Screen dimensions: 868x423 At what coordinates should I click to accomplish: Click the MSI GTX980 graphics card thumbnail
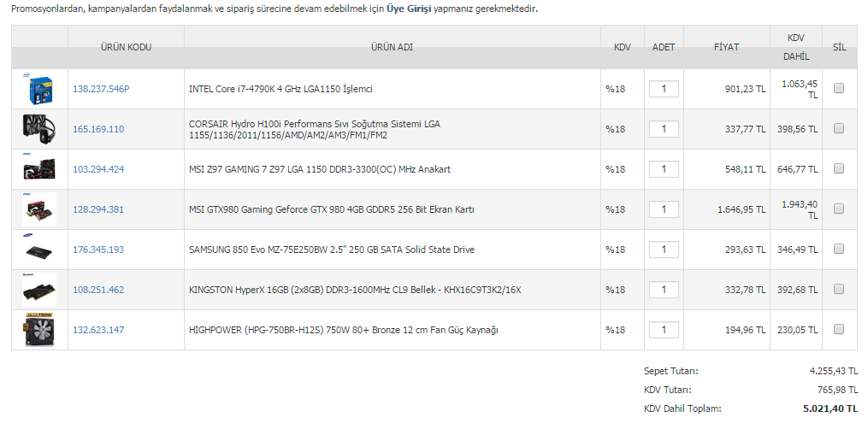pos(39,209)
